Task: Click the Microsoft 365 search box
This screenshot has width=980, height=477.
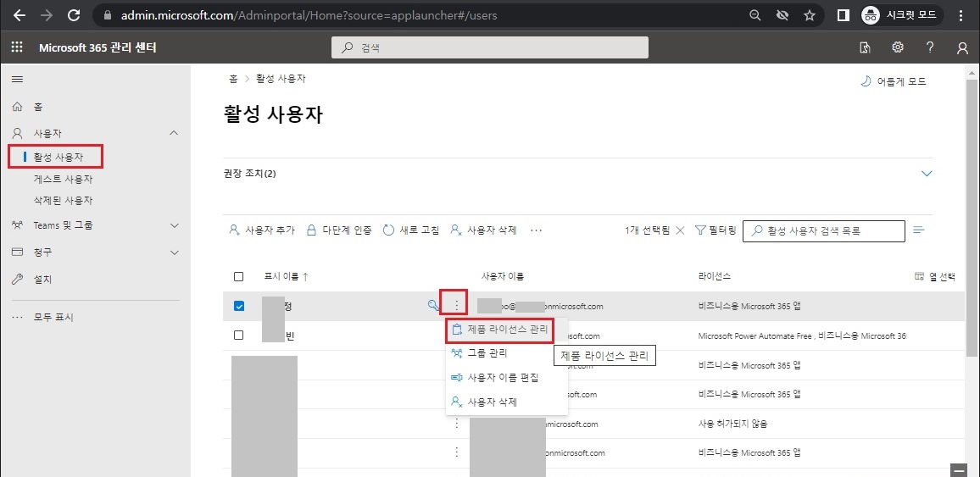Action: tap(489, 47)
